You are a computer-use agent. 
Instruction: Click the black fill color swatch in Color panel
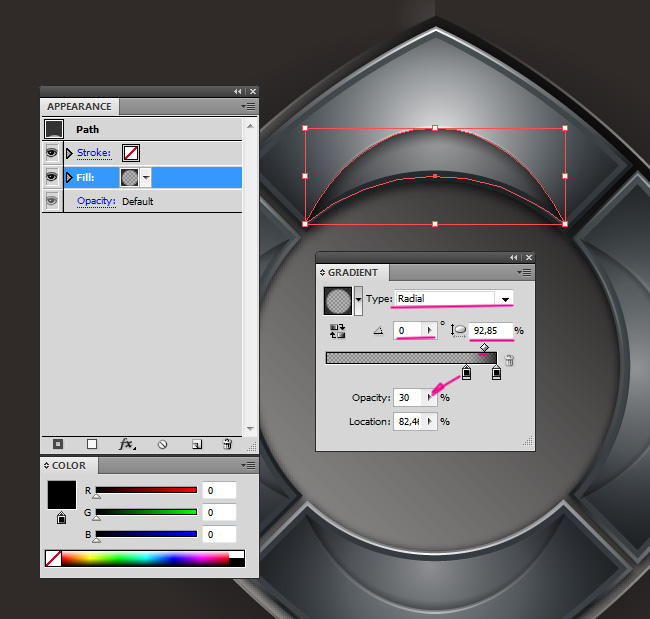pos(62,495)
